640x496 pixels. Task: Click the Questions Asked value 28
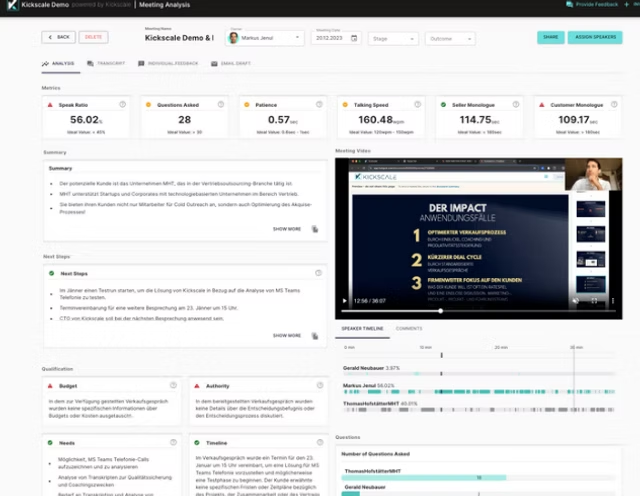click(184, 120)
